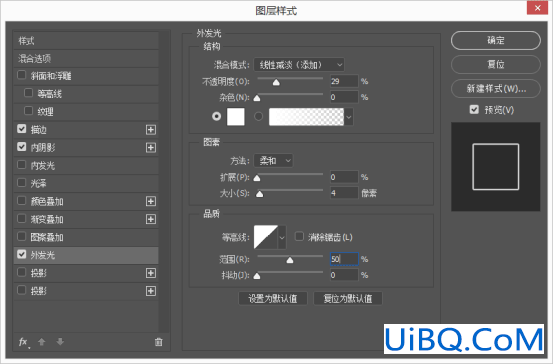
Task: Click the 范围 value field showing 50
Action: click(x=344, y=259)
